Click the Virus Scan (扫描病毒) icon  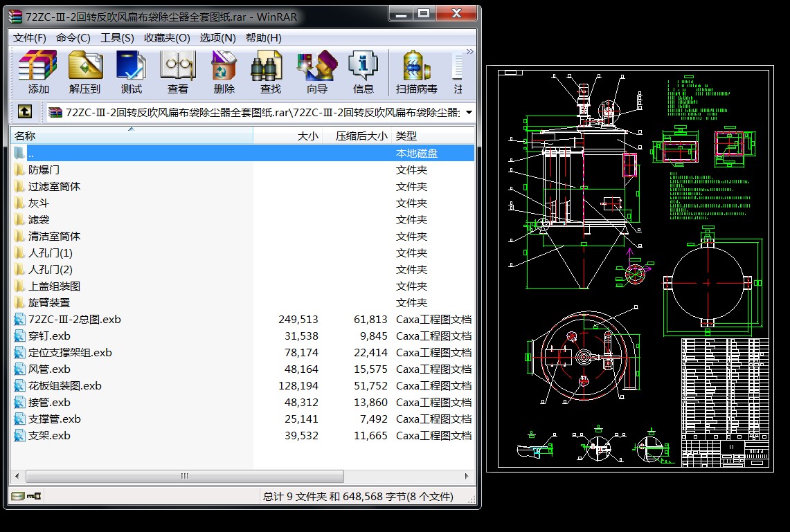416,72
